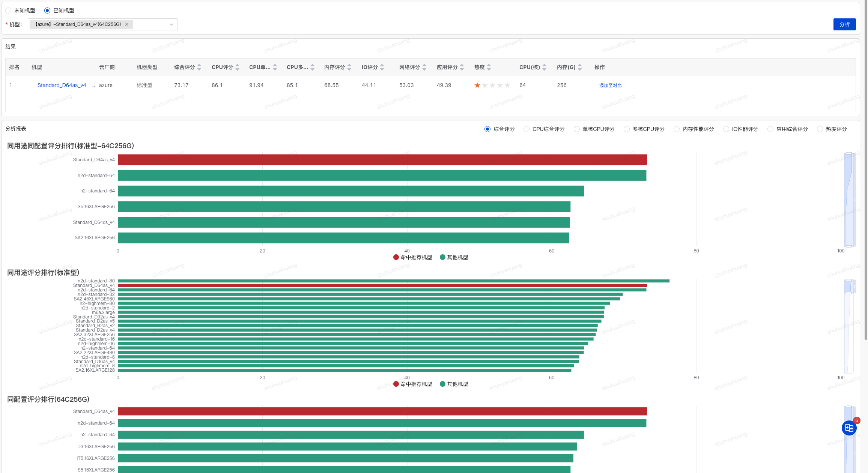Click first chart's vertical zoom slider
This screenshot has height=473, width=868.
pos(849,200)
